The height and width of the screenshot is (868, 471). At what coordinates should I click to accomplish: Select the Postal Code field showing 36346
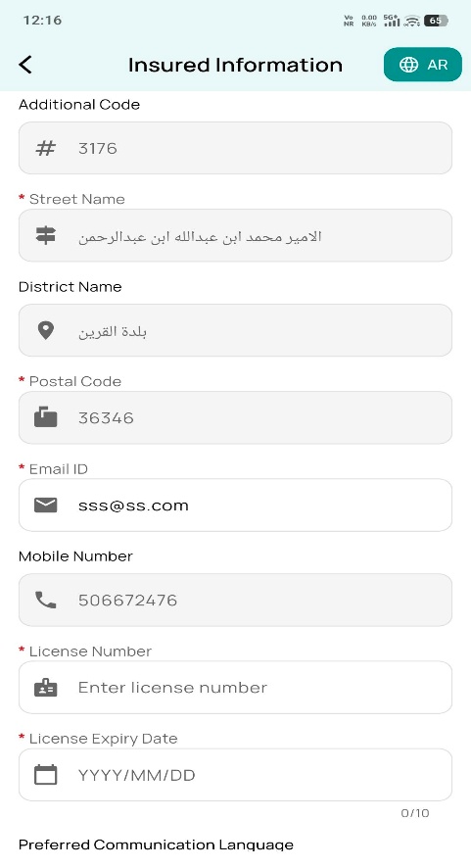(x=235, y=417)
